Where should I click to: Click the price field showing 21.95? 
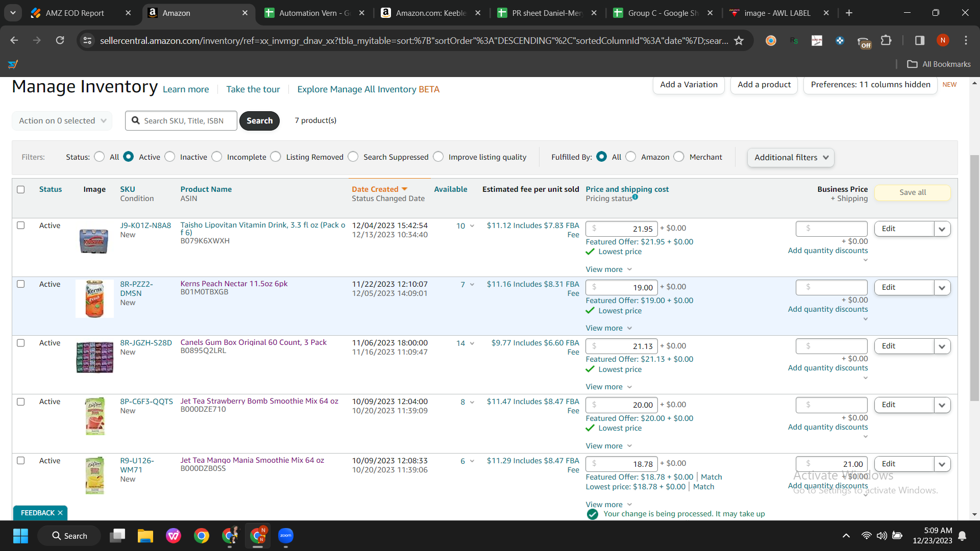pos(622,229)
